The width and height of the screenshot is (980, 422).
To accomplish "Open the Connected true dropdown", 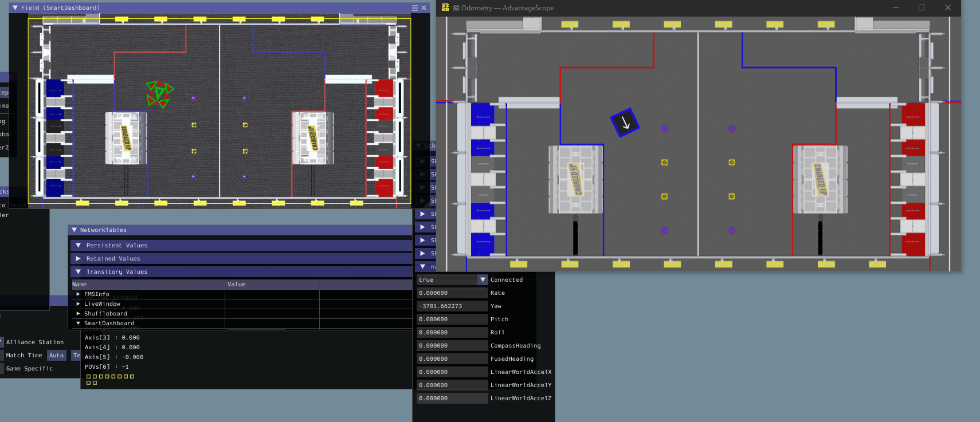I will coord(483,279).
